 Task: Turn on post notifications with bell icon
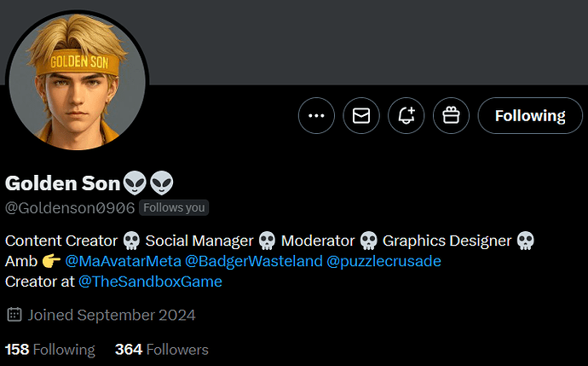[406, 116]
